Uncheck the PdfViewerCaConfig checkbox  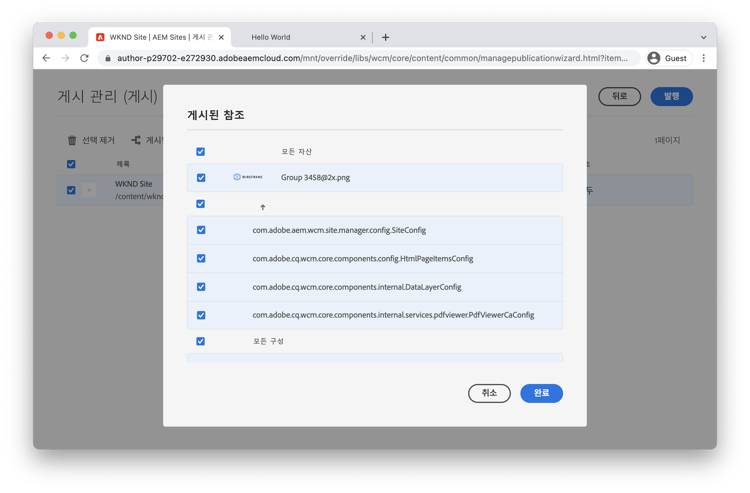pyautogui.click(x=201, y=315)
